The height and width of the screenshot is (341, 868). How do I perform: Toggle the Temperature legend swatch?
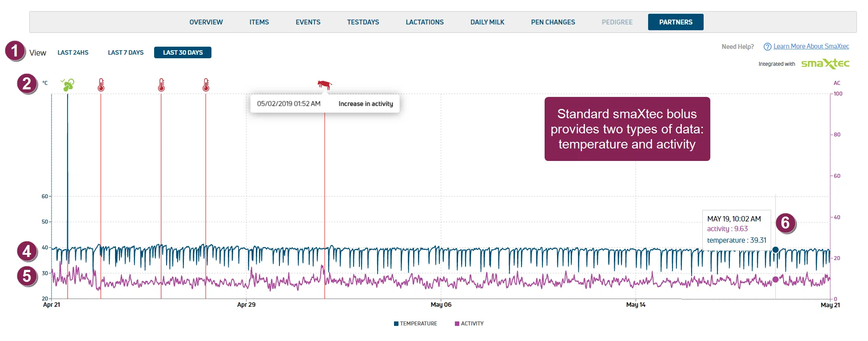396,324
